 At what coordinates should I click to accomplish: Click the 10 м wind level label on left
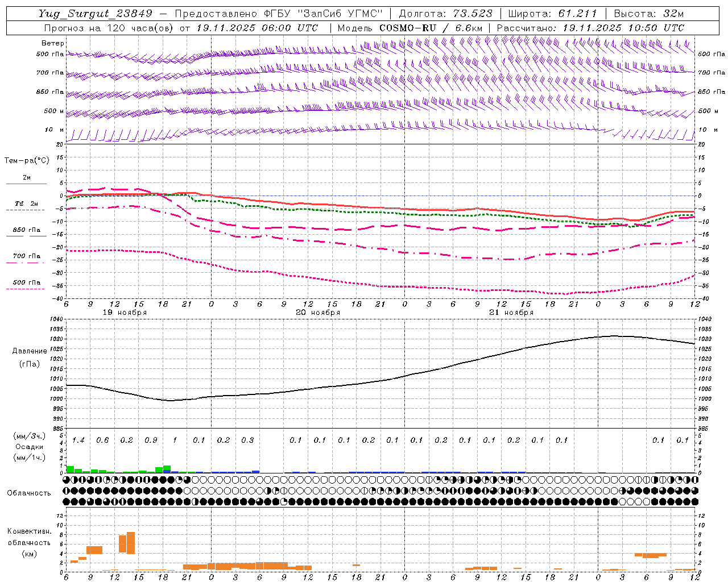[x=55, y=130]
